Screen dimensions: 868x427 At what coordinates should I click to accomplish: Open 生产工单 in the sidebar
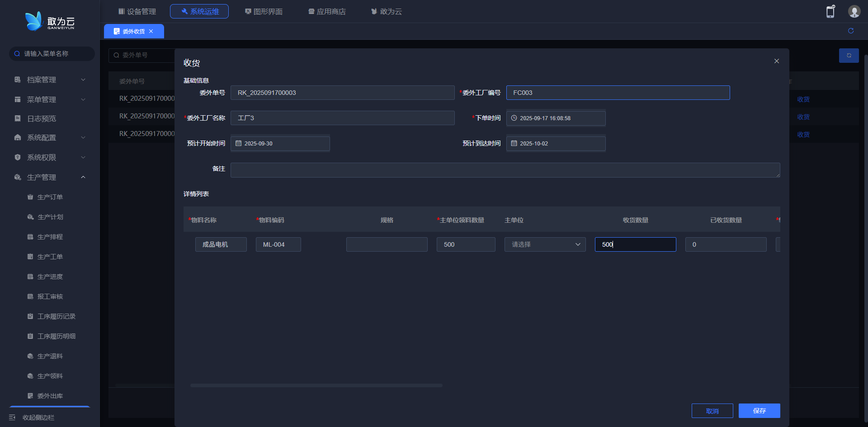(50, 257)
